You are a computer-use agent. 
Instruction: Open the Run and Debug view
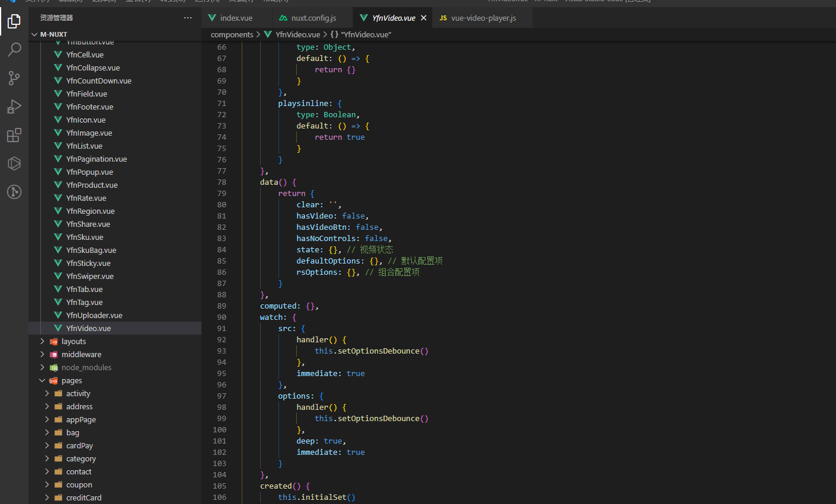[14, 107]
